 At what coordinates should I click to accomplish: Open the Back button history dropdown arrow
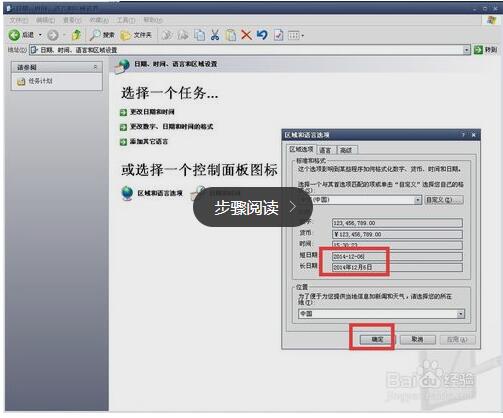(x=40, y=35)
